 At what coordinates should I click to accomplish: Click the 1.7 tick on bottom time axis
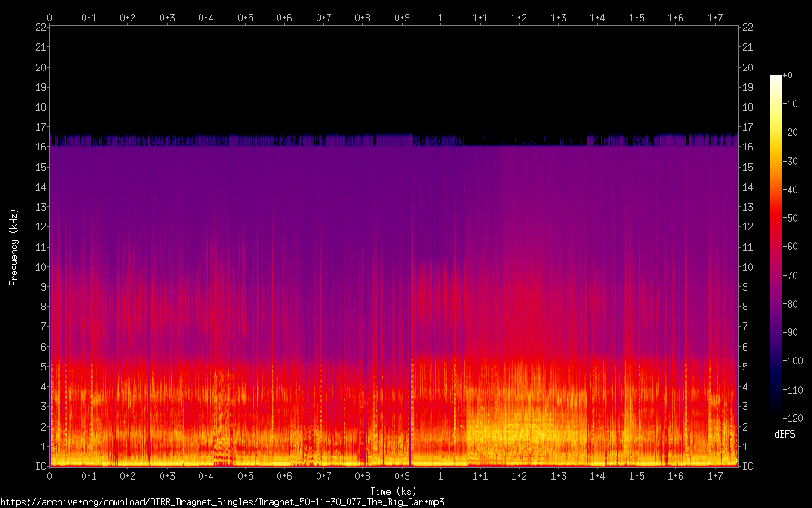(x=715, y=476)
